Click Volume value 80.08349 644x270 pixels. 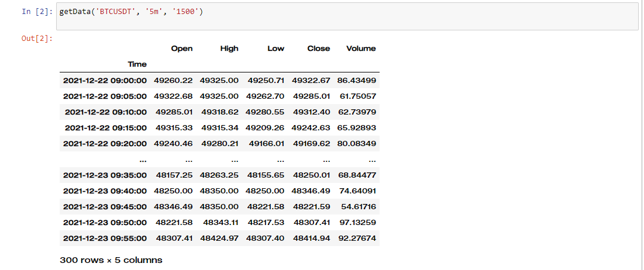click(356, 144)
